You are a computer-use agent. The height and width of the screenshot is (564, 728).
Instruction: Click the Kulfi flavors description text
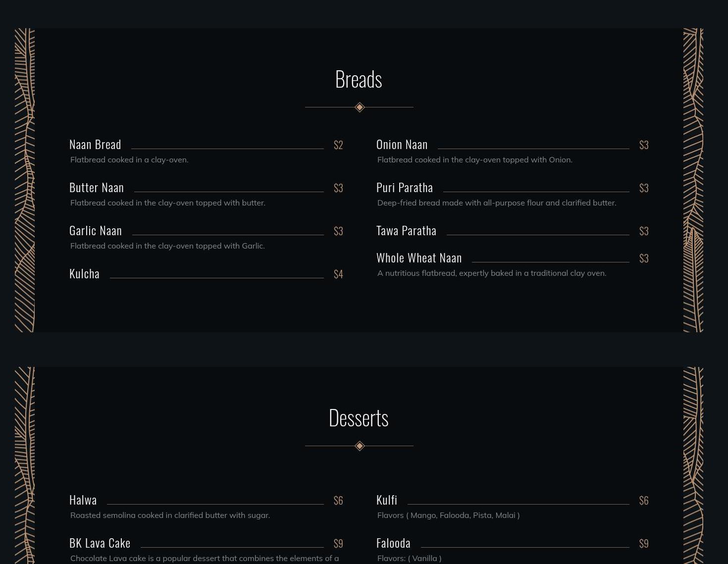point(448,515)
